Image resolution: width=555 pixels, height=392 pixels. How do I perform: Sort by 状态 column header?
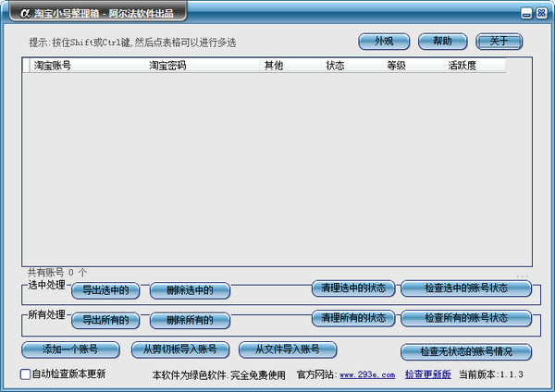pos(351,66)
